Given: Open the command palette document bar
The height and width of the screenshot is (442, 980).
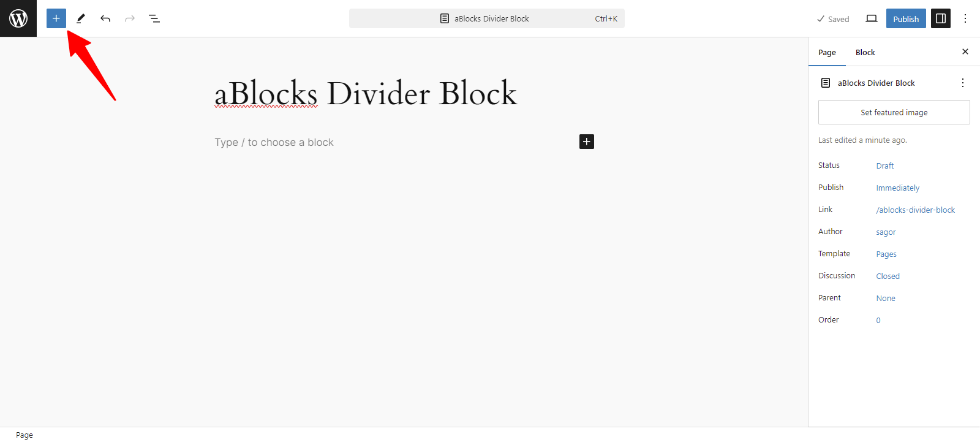Looking at the screenshot, I should pos(487,18).
